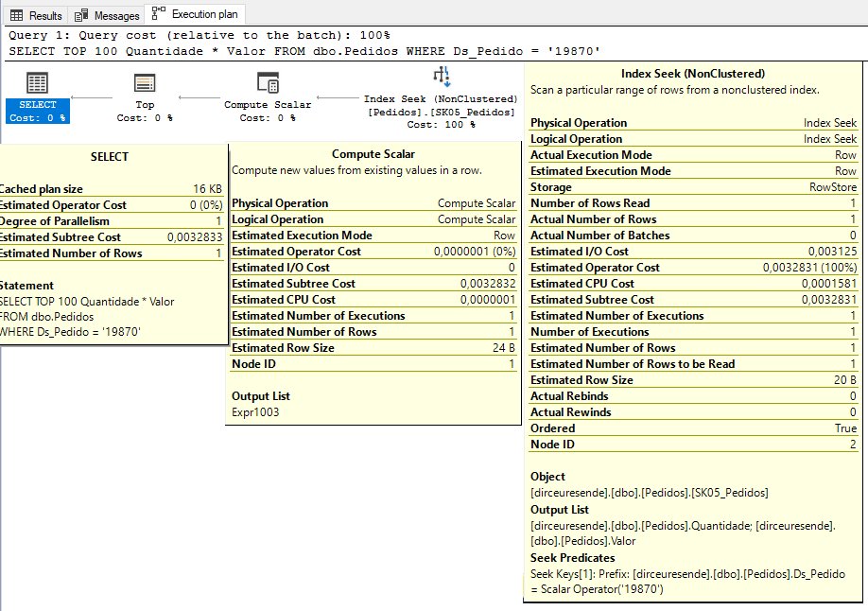The width and height of the screenshot is (868, 611).
Task: Click the Messages notepad icon
Action: pyautogui.click(x=82, y=14)
